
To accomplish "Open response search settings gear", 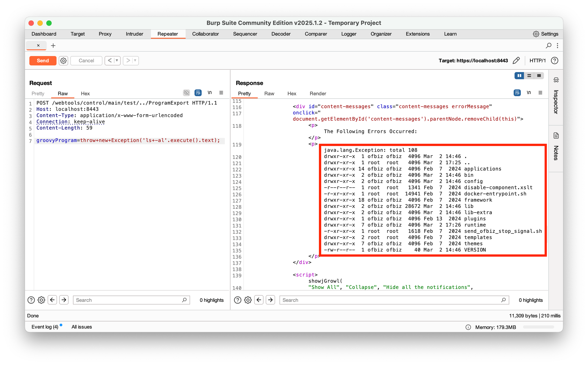I will [248, 300].
